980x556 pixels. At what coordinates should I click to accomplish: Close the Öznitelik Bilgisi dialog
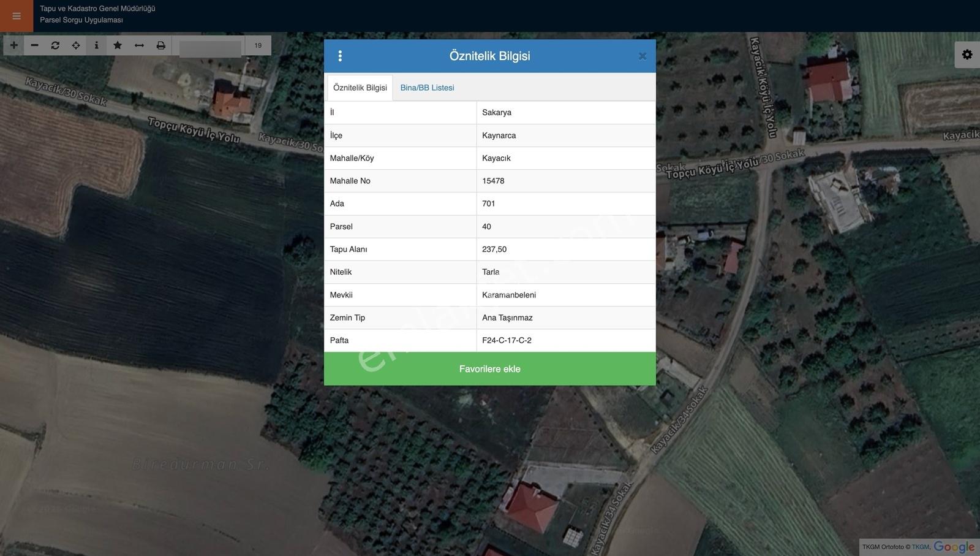(x=643, y=56)
